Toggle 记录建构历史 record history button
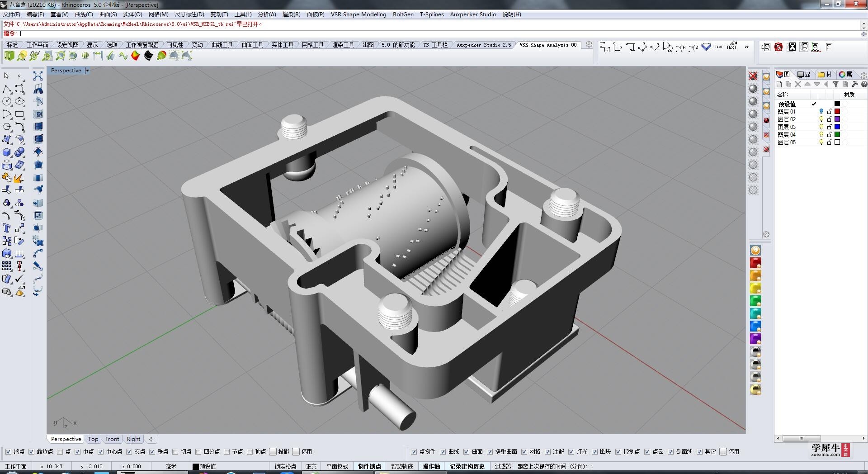 coord(467,466)
